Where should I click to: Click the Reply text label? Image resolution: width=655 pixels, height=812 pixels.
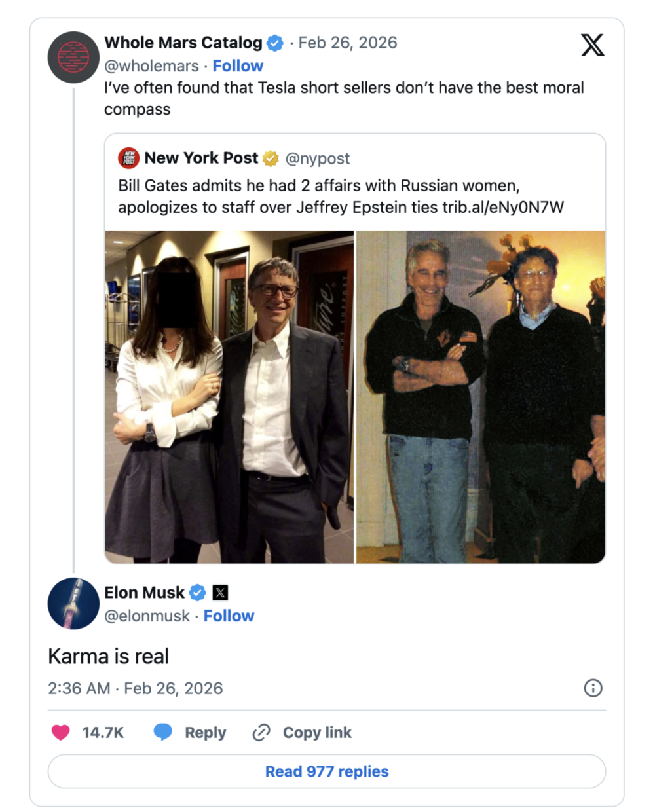click(x=205, y=733)
